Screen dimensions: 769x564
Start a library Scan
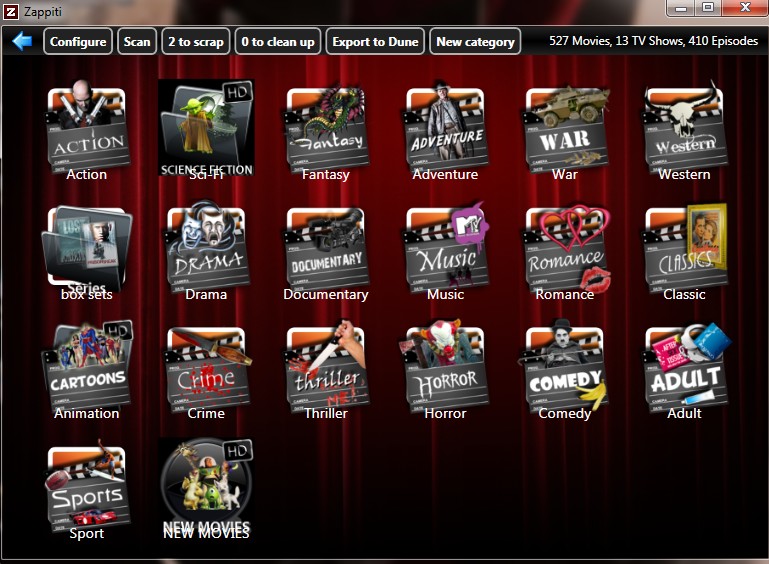point(137,41)
